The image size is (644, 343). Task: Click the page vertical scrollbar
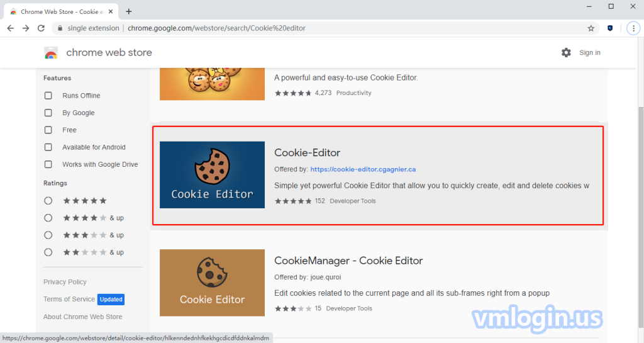point(641,218)
